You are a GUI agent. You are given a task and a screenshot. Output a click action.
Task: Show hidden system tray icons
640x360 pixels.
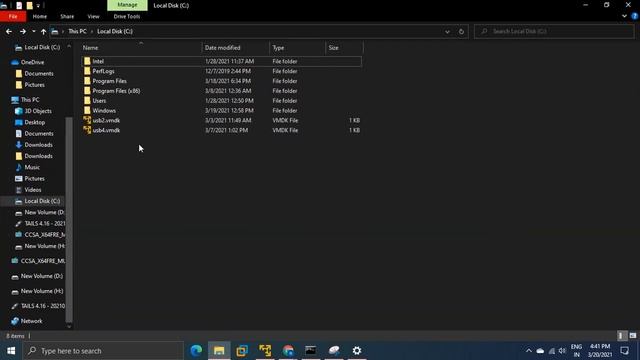tap(529, 351)
